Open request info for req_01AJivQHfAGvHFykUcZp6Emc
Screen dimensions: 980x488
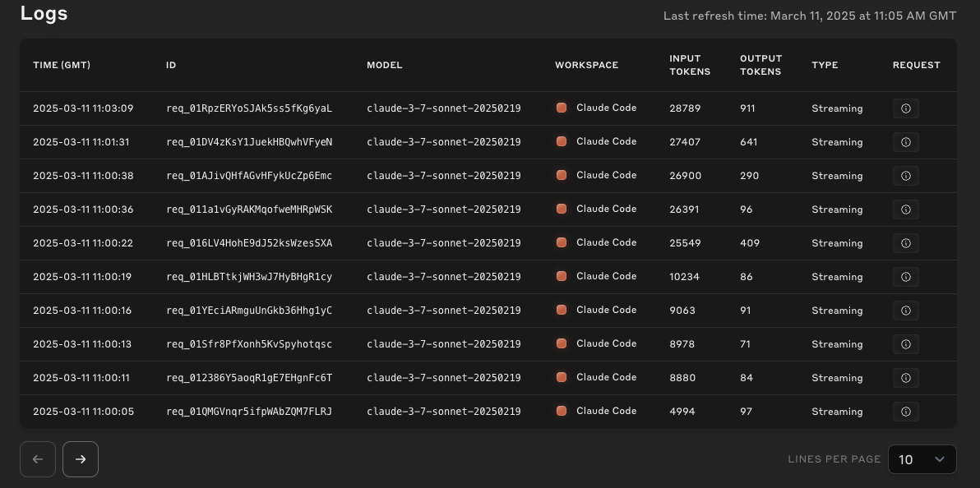pyautogui.click(x=906, y=176)
